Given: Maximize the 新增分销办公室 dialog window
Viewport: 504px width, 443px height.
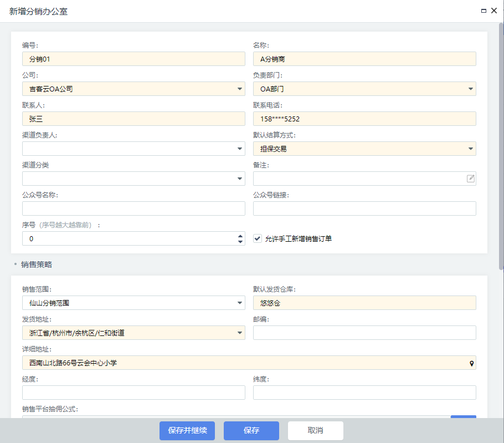Looking at the screenshot, I should pyautogui.click(x=484, y=11).
